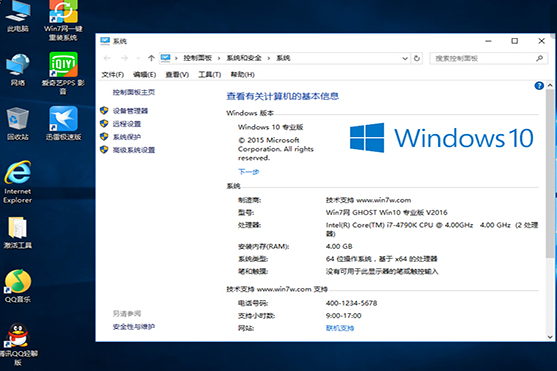Click the 技术支持 www.win7w.com manufacturer value

[368, 200]
